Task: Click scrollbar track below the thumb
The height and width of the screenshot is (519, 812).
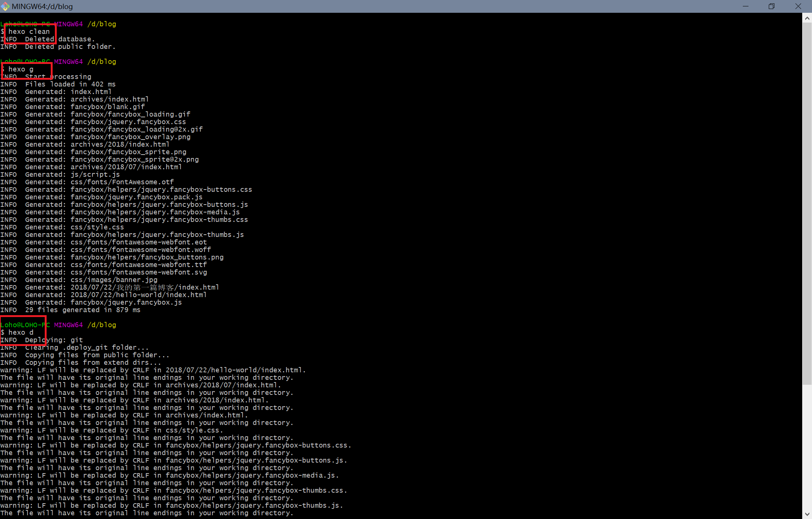Action: tap(807, 448)
